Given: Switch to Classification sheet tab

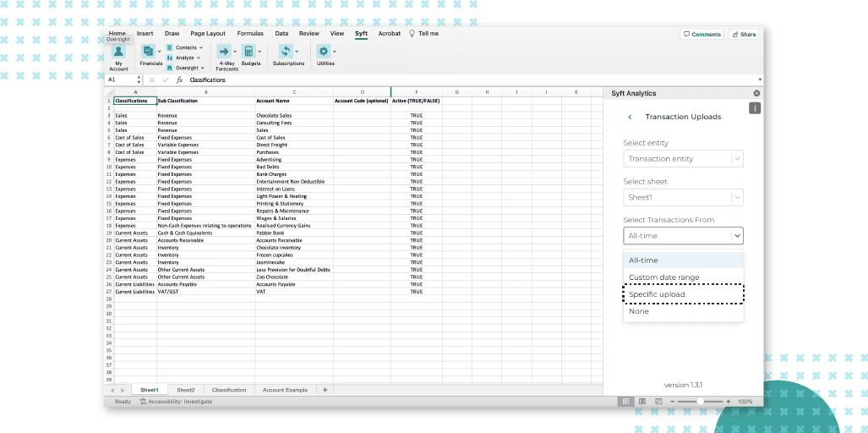Looking at the screenshot, I should click(x=229, y=391).
